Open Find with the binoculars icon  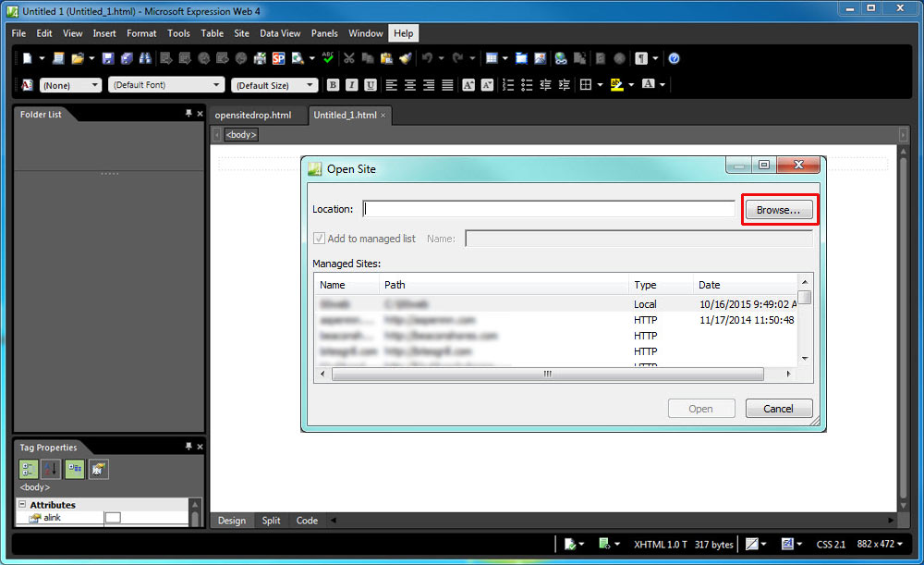point(145,58)
